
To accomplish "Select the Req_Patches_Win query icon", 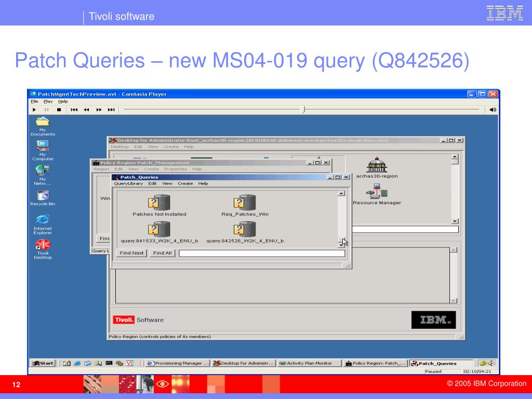I will coord(245,202).
